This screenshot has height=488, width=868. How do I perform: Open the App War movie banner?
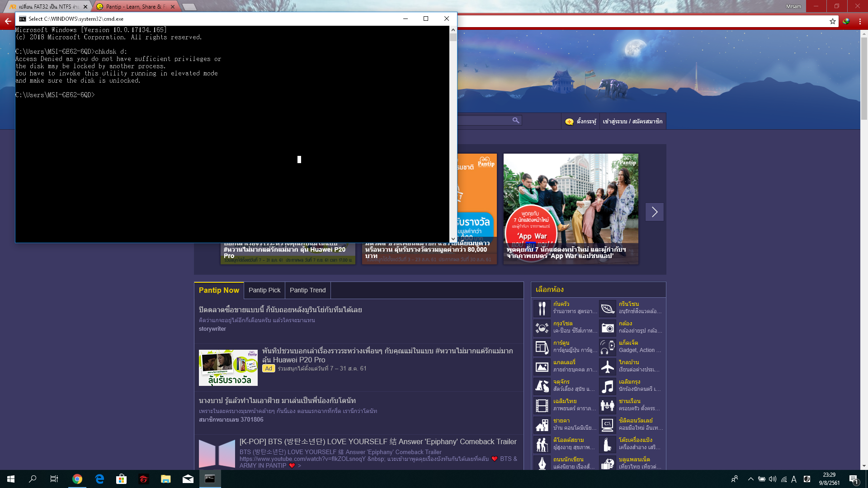[x=571, y=208]
